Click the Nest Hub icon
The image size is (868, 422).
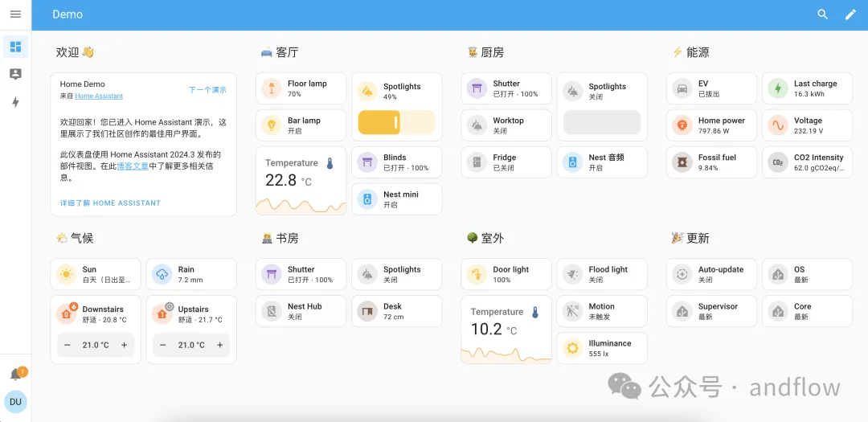point(272,311)
